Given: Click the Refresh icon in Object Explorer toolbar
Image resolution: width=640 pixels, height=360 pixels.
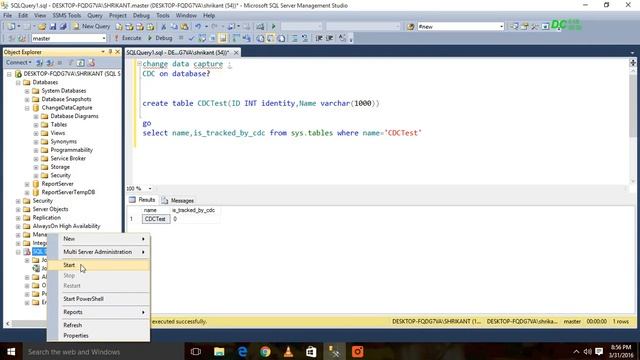Looking at the screenshot, I should [81, 63].
